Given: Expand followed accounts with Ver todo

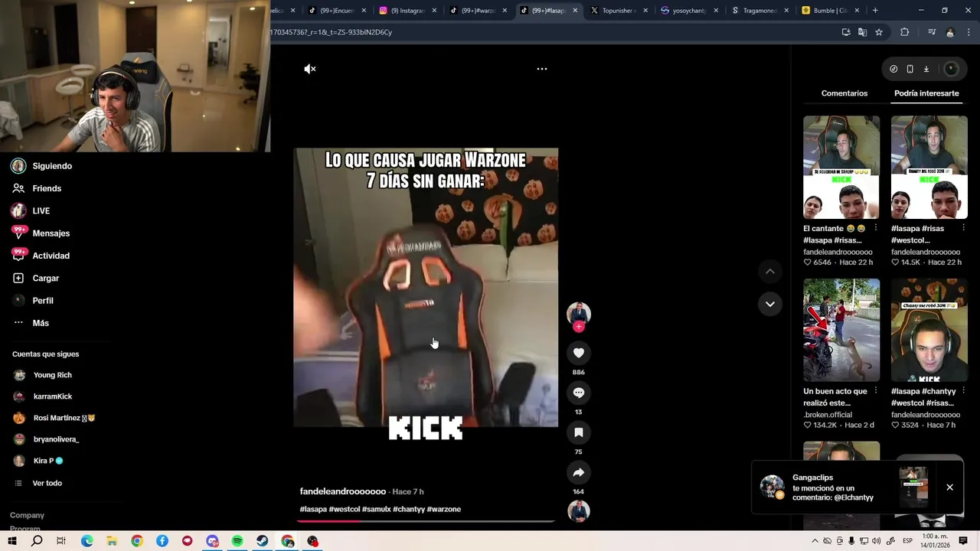Looking at the screenshot, I should 47,483.
